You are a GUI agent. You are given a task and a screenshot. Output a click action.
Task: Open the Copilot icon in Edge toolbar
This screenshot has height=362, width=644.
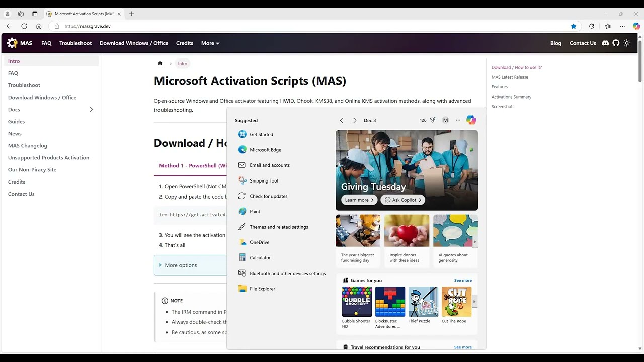pyautogui.click(x=636, y=26)
